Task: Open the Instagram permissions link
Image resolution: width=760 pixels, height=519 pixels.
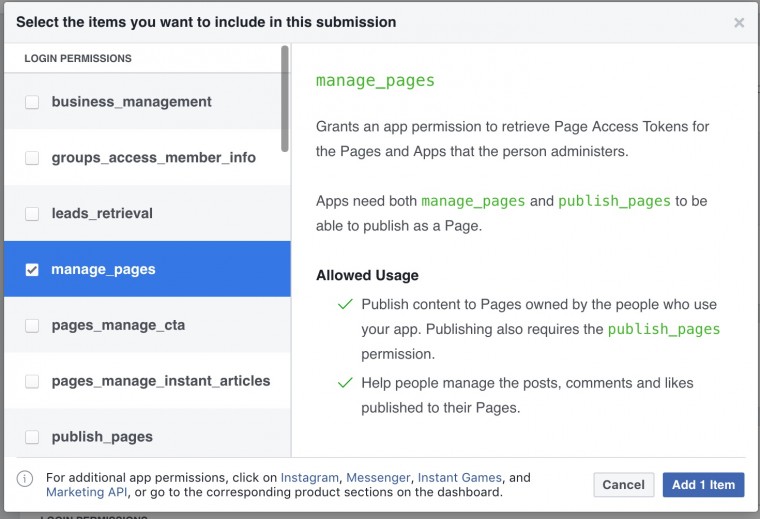Action: click(x=310, y=478)
